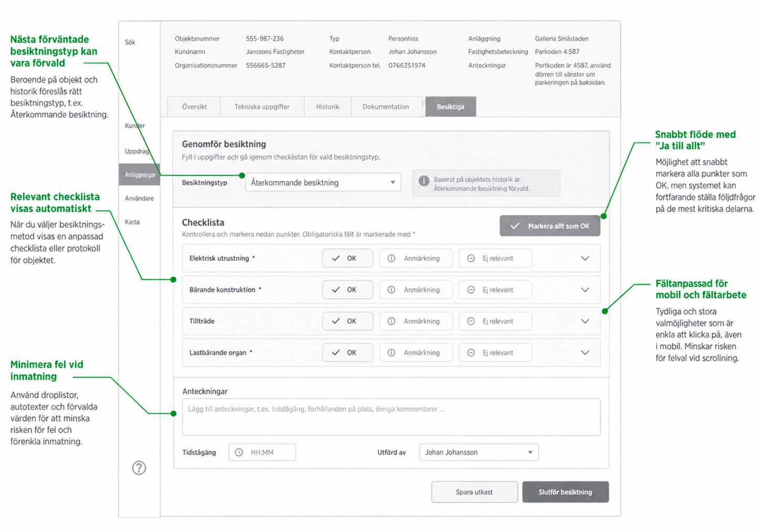Mark Lastbärande organ as OK
This screenshot has height=532, width=761.
pos(347,353)
